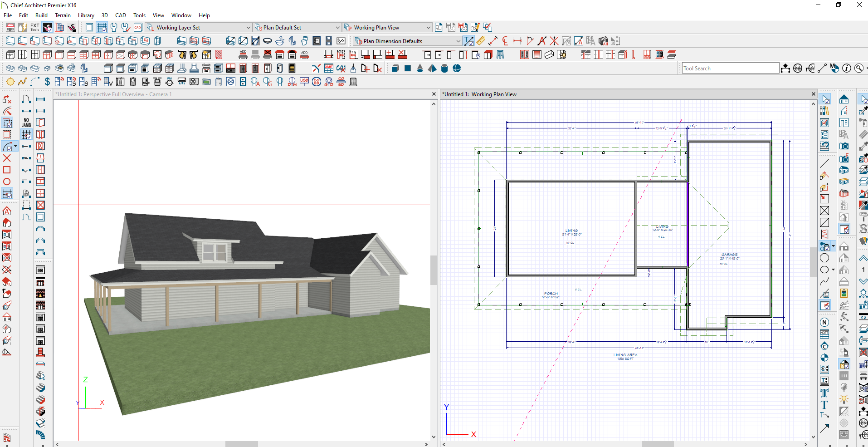Expand the Working Layer Set dropdown

tap(248, 28)
